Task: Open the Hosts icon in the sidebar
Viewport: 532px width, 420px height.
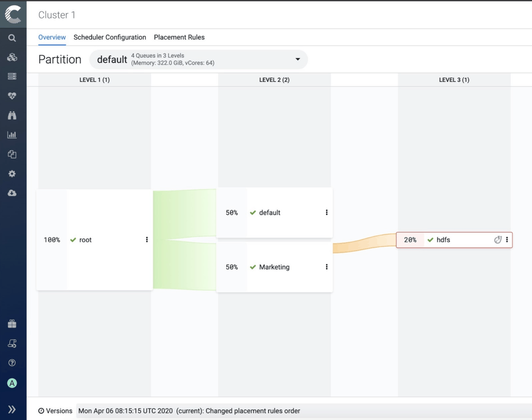Action: tap(12, 76)
